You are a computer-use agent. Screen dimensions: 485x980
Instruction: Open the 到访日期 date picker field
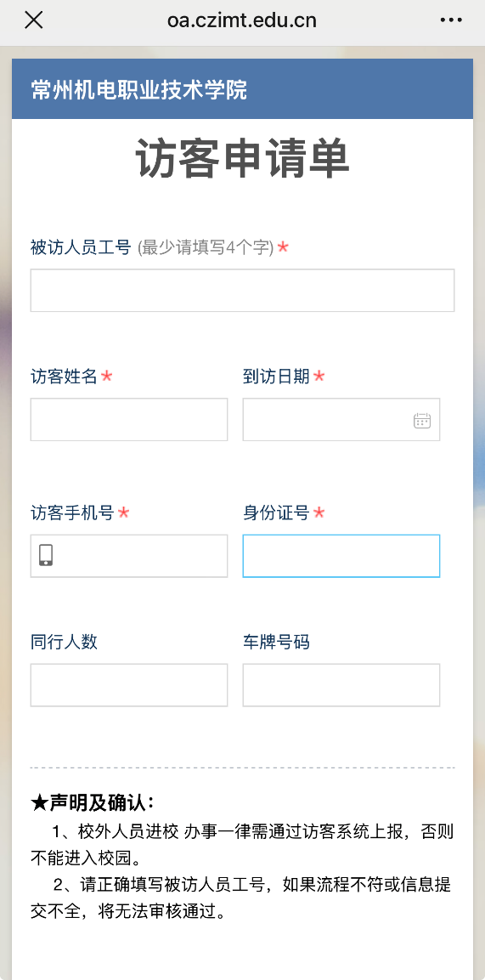(x=341, y=419)
